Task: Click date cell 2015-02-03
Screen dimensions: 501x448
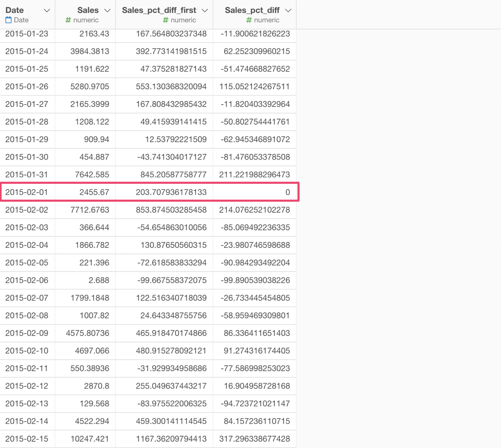Action: pos(27,227)
